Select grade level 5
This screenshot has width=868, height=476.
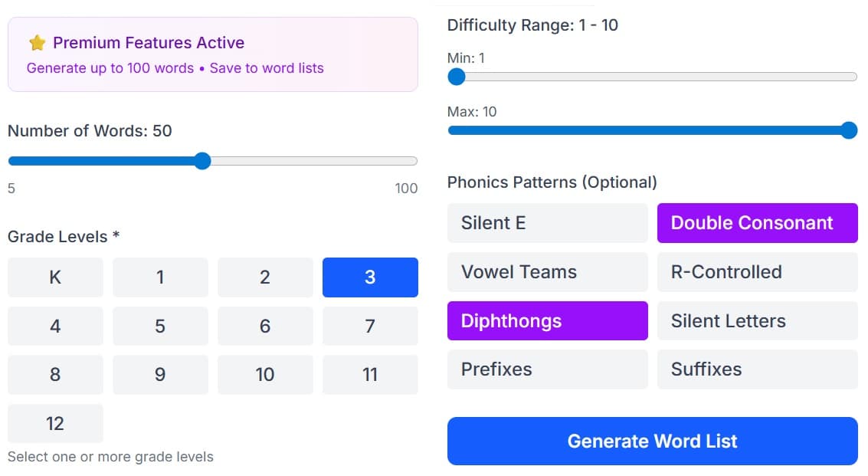[160, 326]
